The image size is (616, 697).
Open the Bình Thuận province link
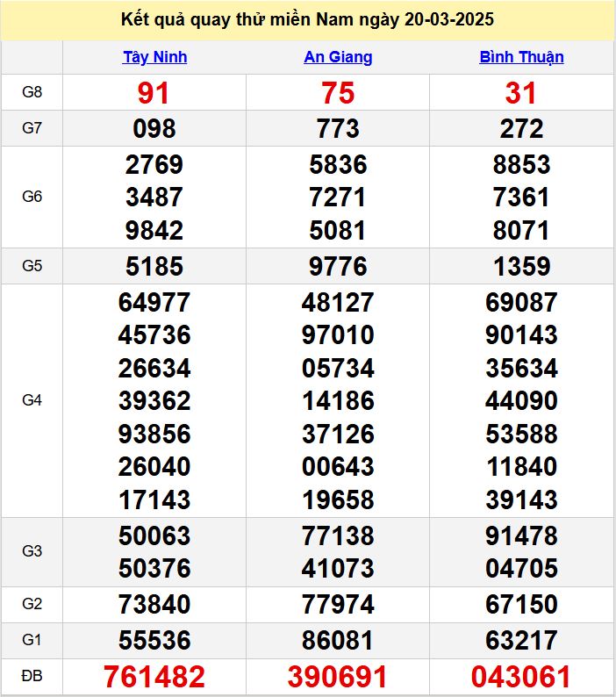[x=521, y=57]
